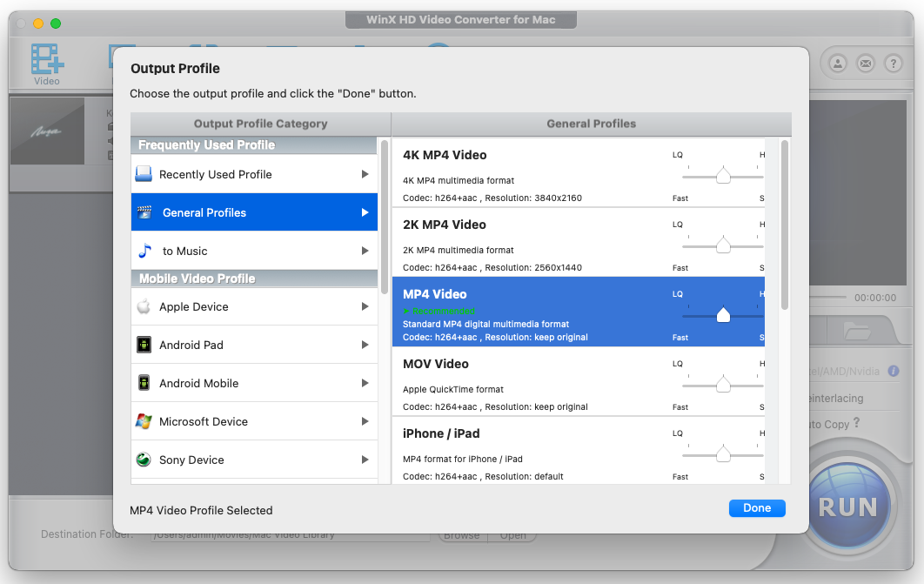Click the Microsoft Device Windows icon

144,421
